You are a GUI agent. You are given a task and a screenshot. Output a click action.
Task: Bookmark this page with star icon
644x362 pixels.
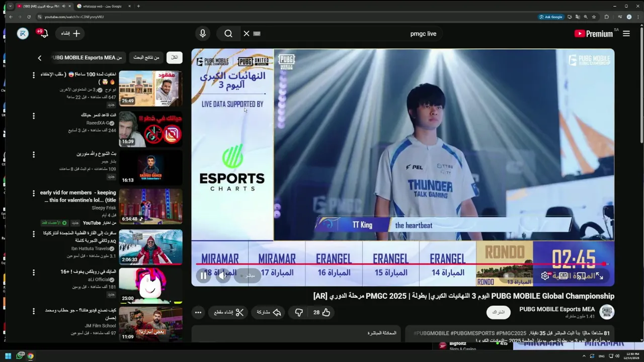click(x=594, y=17)
